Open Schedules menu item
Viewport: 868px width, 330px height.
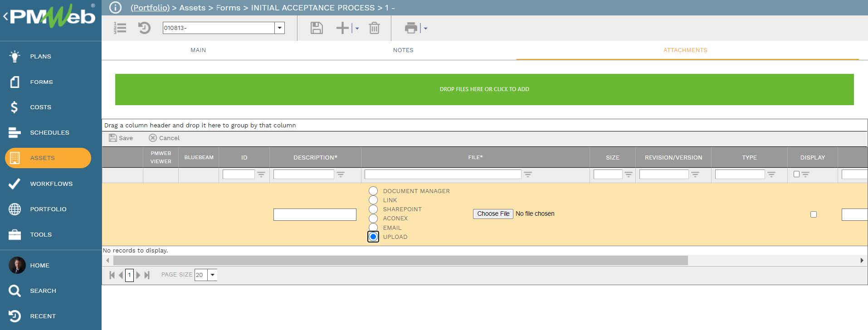(49, 133)
